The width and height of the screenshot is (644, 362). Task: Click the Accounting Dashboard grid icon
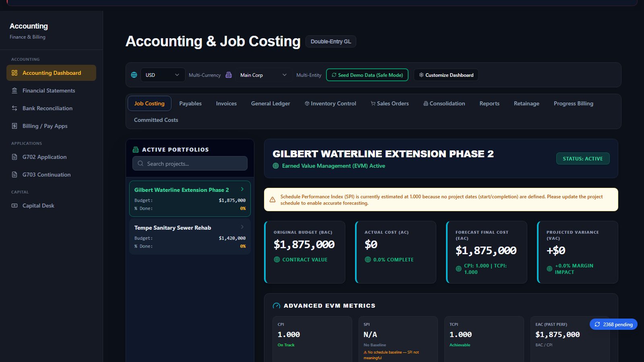14,73
